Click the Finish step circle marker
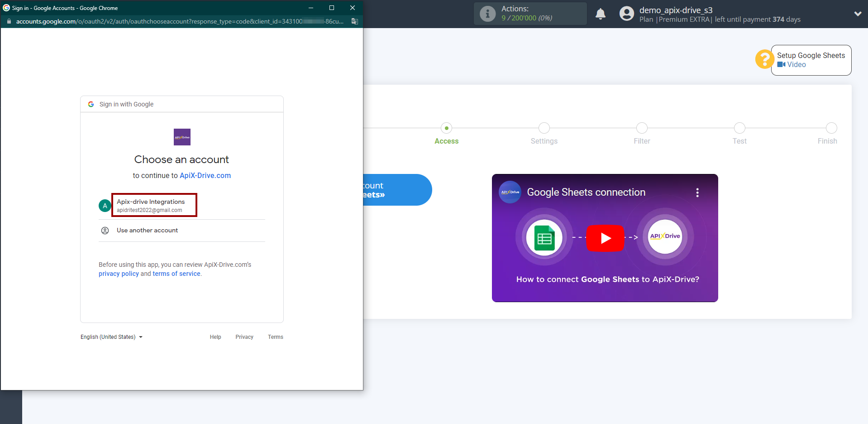The image size is (868, 424). pos(831,128)
